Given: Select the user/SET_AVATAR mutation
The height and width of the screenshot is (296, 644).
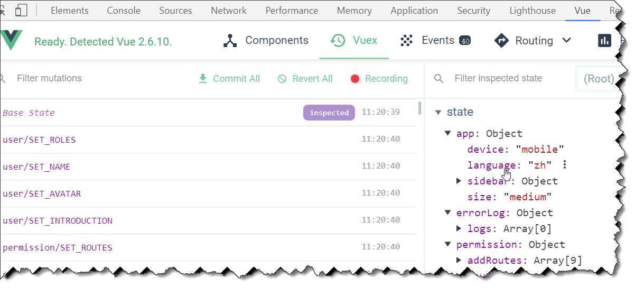Looking at the screenshot, I should 209,193.
